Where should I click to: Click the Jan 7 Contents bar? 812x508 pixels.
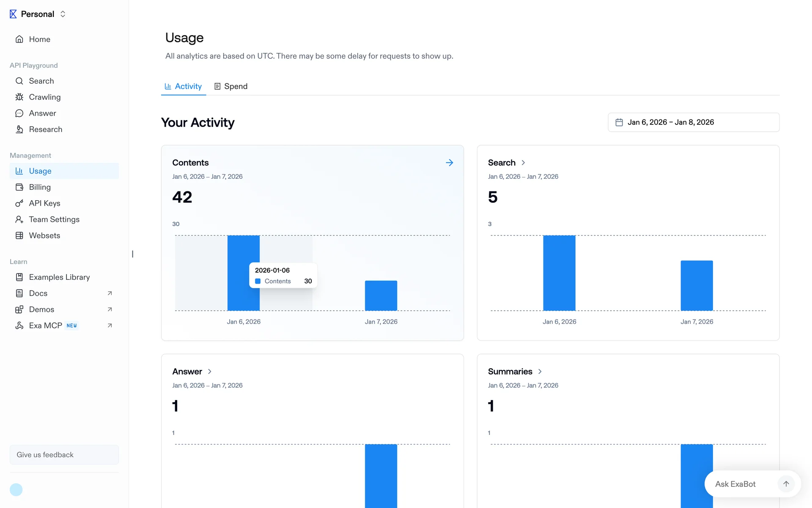(381, 295)
